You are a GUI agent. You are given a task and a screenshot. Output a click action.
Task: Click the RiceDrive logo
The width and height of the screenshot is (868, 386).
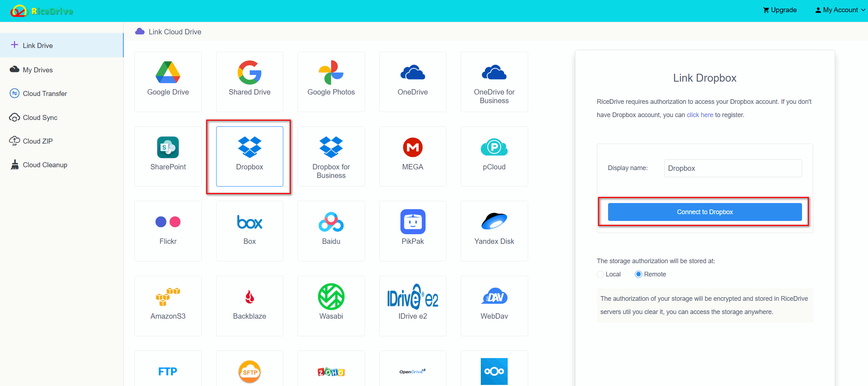[x=42, y=11]
